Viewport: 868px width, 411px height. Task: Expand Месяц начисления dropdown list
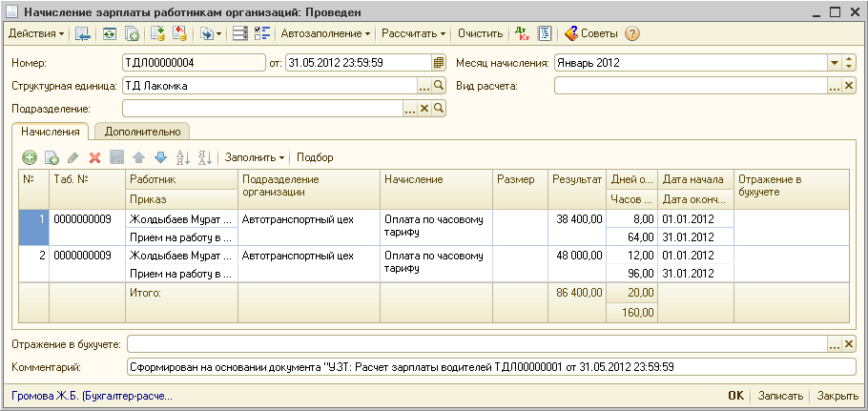point(835,63)
